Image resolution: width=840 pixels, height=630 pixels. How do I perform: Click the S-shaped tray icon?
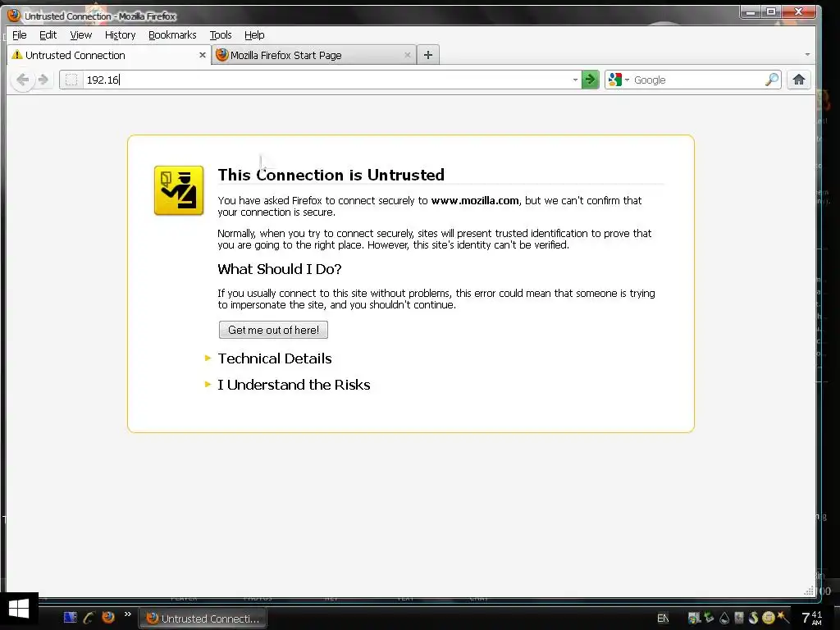click(x=754, y=619)
